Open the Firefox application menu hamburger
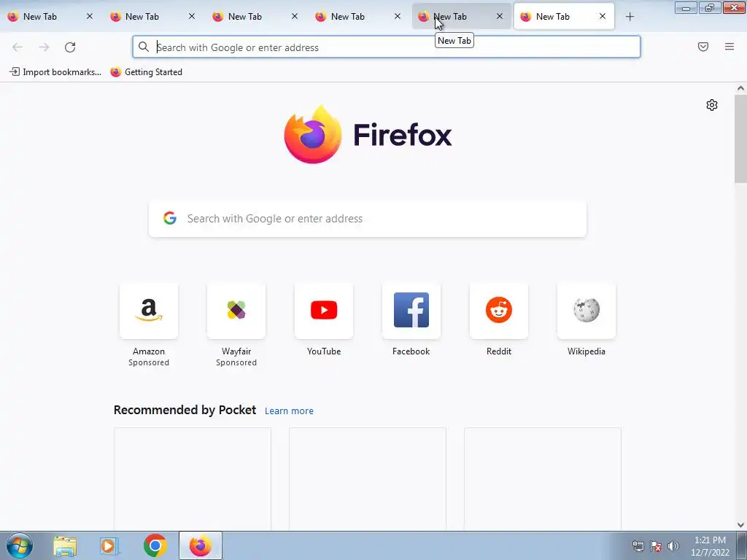This screenshot has height=560, width=747. [x=729, y=47]
